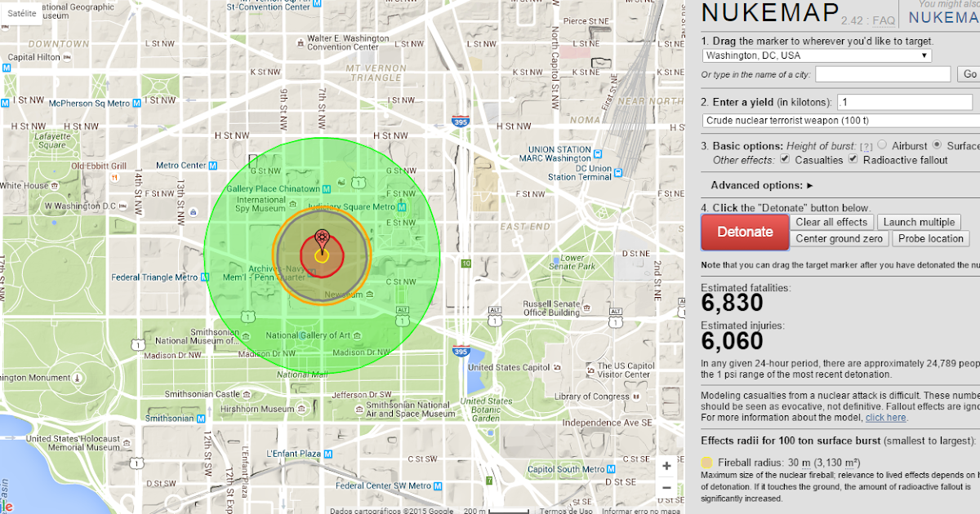Click the map zoom-out minus icon
980x514 pixels.
[666, 487]
